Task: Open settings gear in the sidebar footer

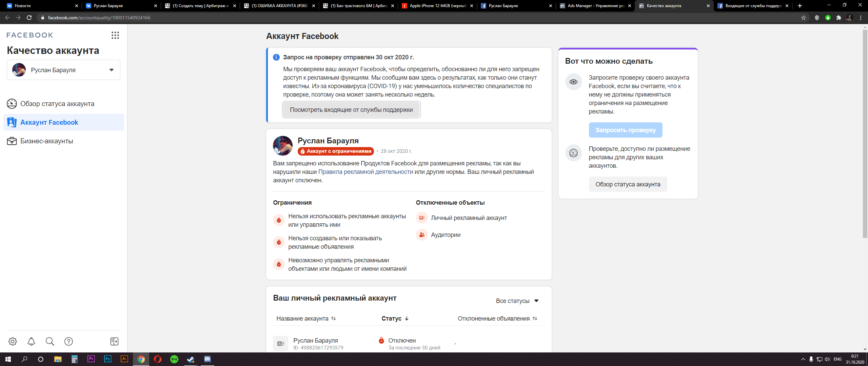Action: coord(13,341)
